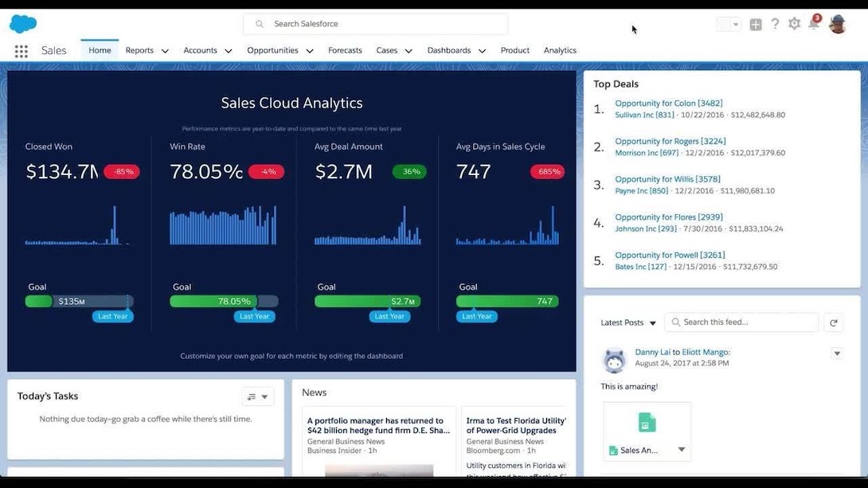Open the Analytics tab
Screen dimensions: 868x488
point(560,50)
